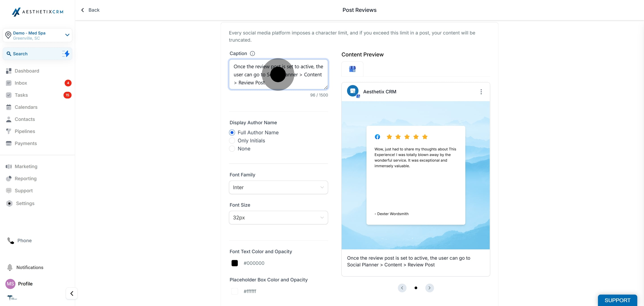Click the Back link
The width and height of the screenshot is (644, 306).
[90, 10]
